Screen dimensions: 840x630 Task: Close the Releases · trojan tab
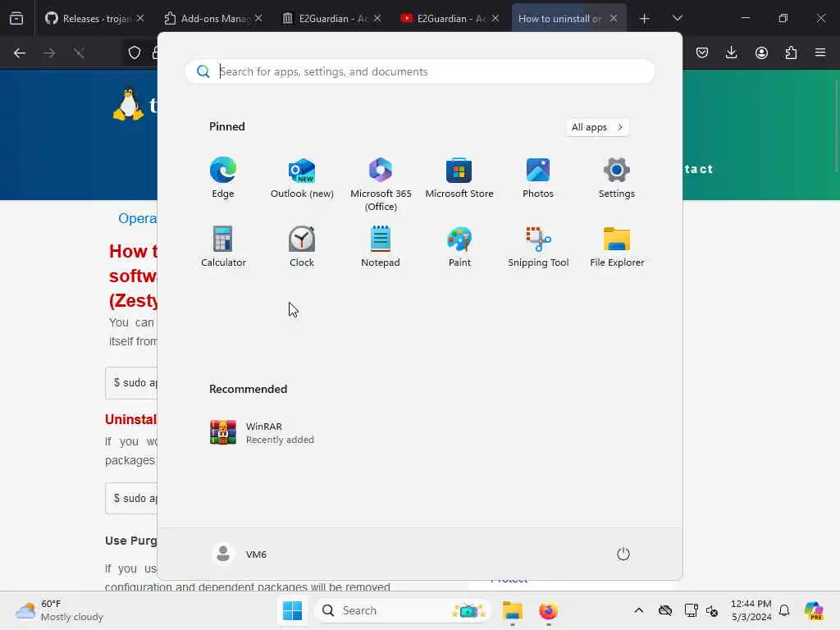pos(140,18)
